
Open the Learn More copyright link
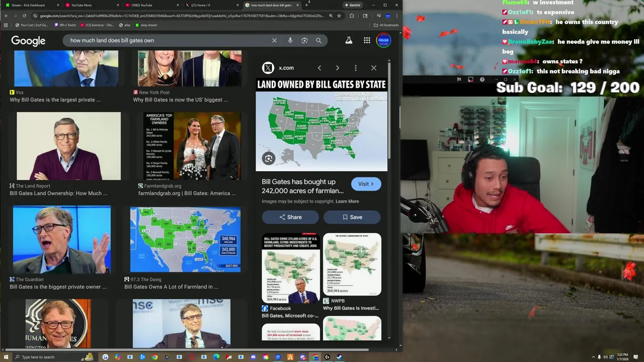347,201
